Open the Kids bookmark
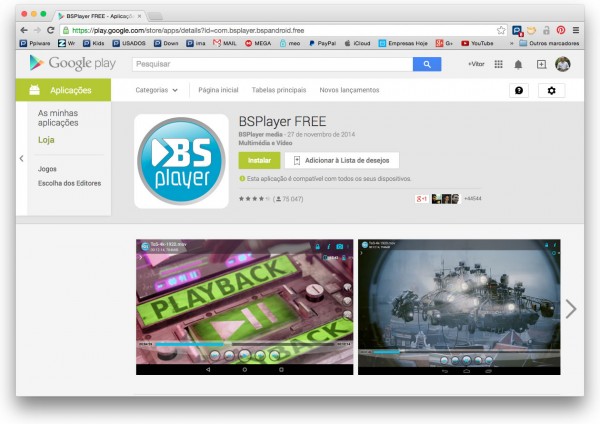 (93, 43)
